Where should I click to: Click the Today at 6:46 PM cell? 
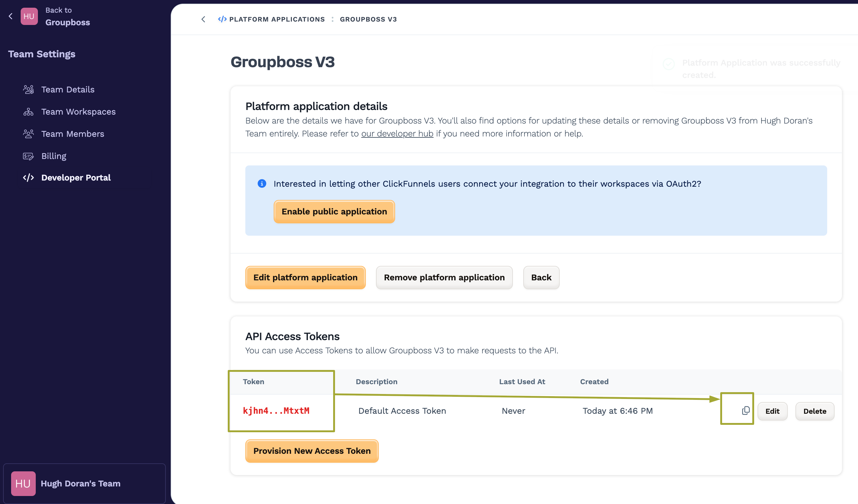[618, 411]
